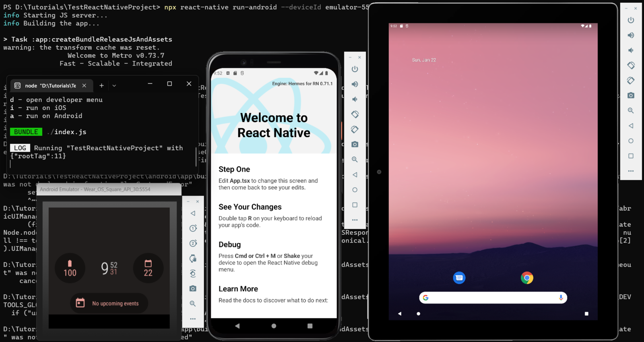This screenshot has width=644, height=342.
Task: Lower volume on tablet emulator toolbar
Action: coord(631,50)
